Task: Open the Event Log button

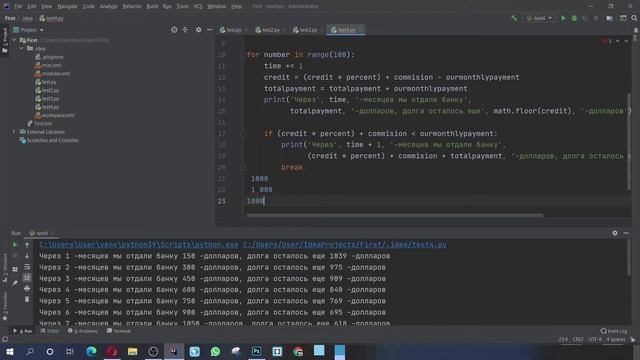Action: point(614,331)
